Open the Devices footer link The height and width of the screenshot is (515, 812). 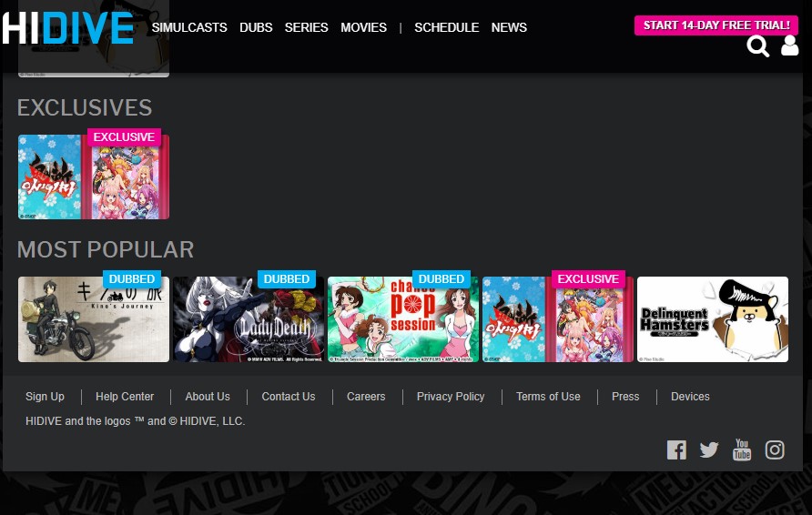(690, 397)
